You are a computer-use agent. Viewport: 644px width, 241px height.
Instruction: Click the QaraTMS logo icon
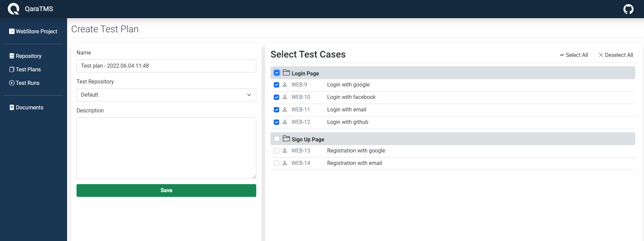point(13,9)
